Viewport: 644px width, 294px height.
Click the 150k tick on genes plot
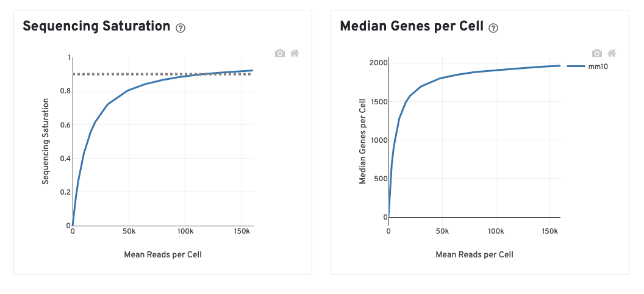(549, 232)
